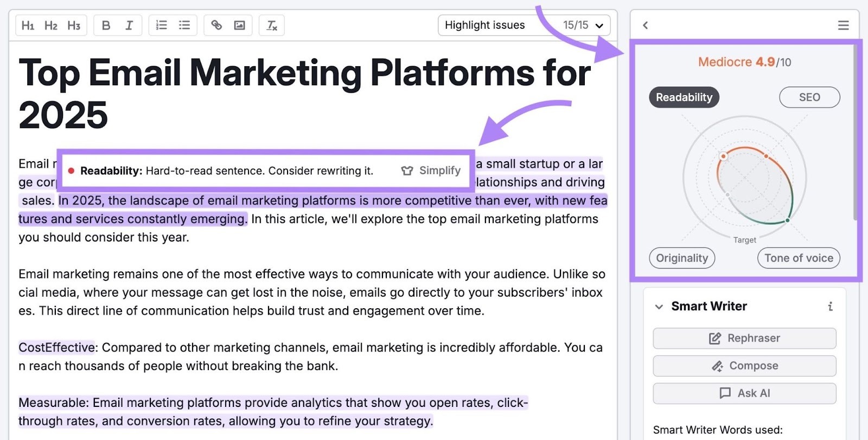
Task: Apply Heading 2 formatting
Action: coord(51,25)
